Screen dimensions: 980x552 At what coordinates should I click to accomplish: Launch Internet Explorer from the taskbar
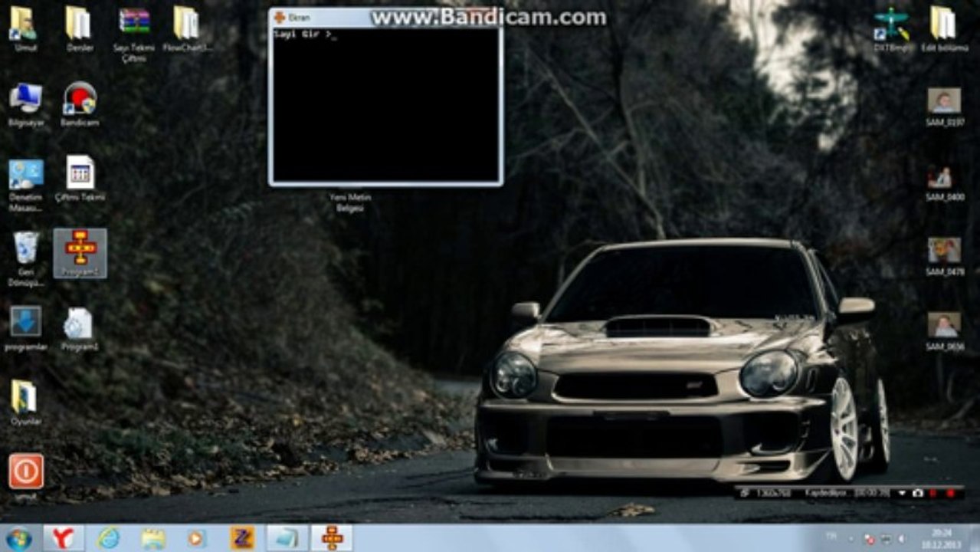click(x=109, y=538)
